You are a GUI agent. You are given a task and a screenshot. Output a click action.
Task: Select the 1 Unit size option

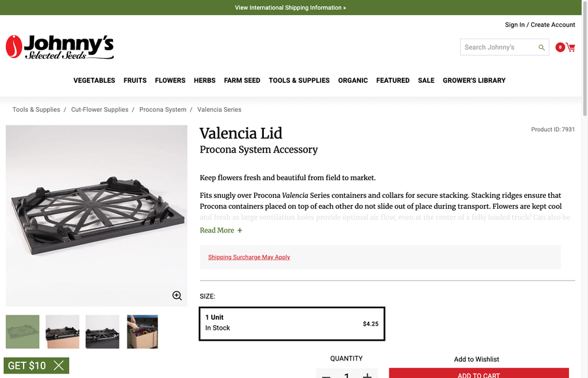coord(292,323)
